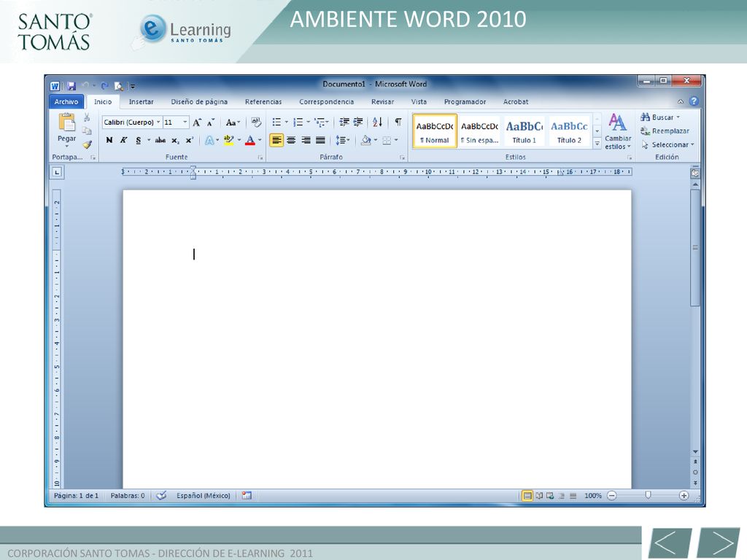747x560 pixels.
Task: Click the Decrease Indent icon
Action: [x=344, y=122]
